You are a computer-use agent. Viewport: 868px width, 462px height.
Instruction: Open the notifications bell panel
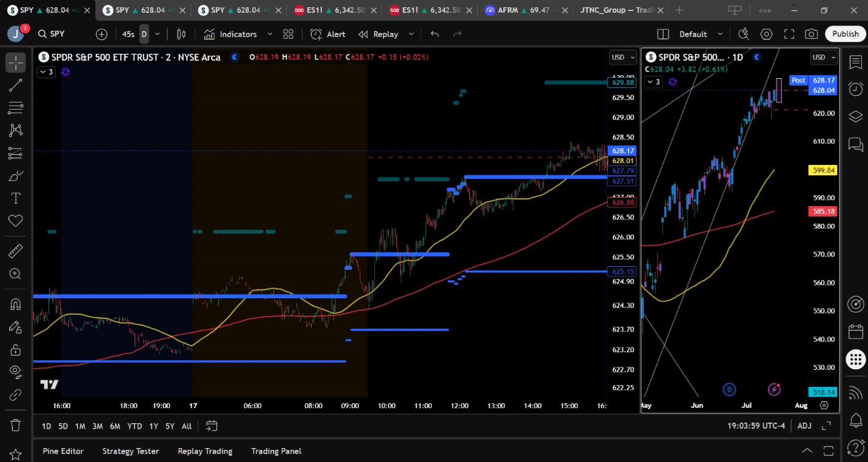coord(855,420)
